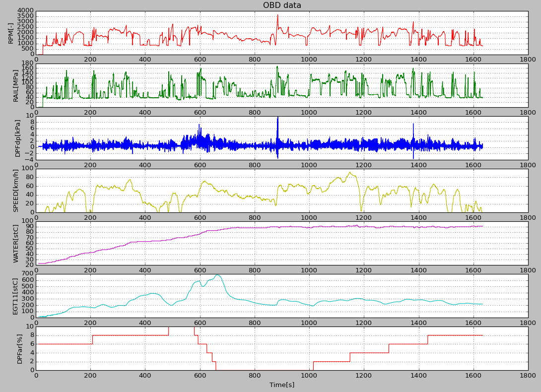The width and height of the screenshot is (541, 392).
Task: Click the "90" tick on the WATER axis
Action: (x=30, y=226)
